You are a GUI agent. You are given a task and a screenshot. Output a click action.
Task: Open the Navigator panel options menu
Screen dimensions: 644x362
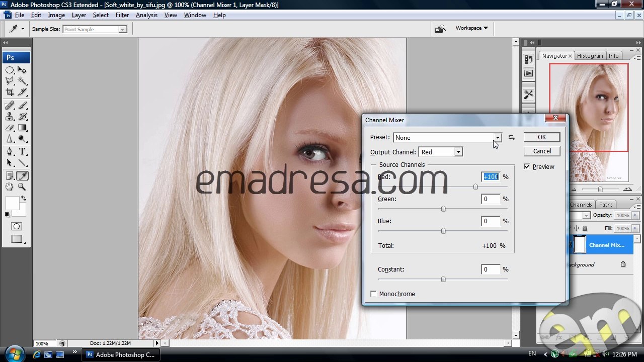[637, 58]
